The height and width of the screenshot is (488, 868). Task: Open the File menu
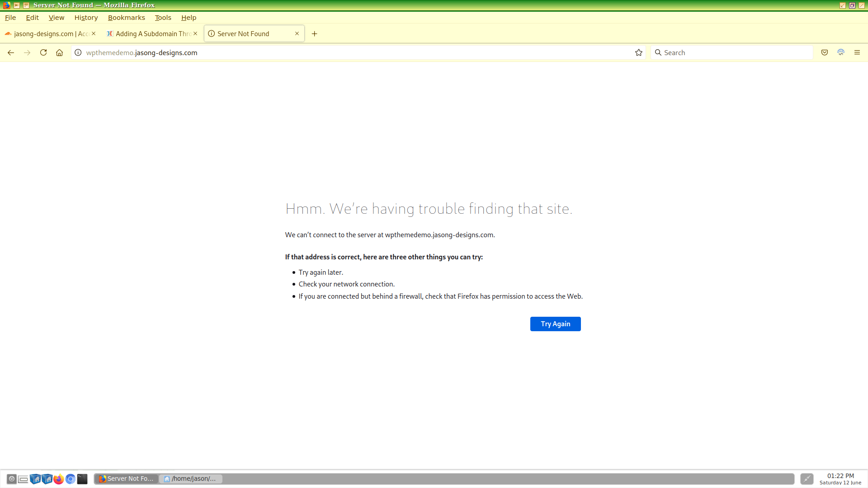tap(10, 18)
